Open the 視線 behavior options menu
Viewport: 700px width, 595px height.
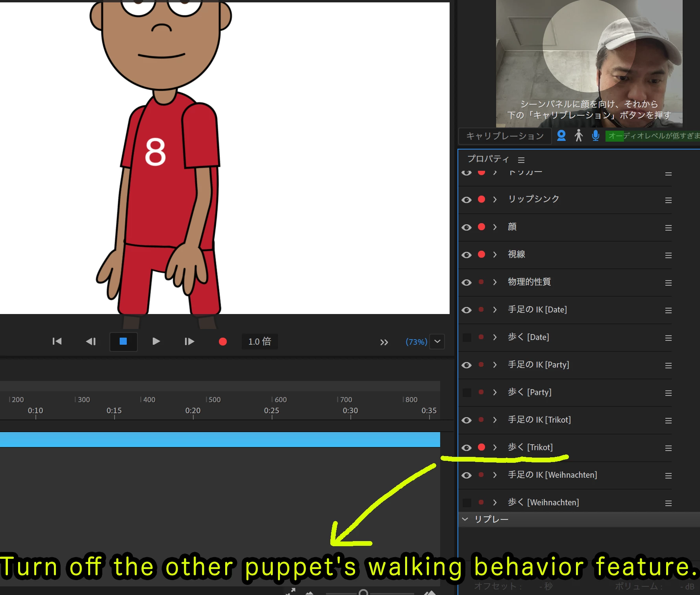pos(668,255)
